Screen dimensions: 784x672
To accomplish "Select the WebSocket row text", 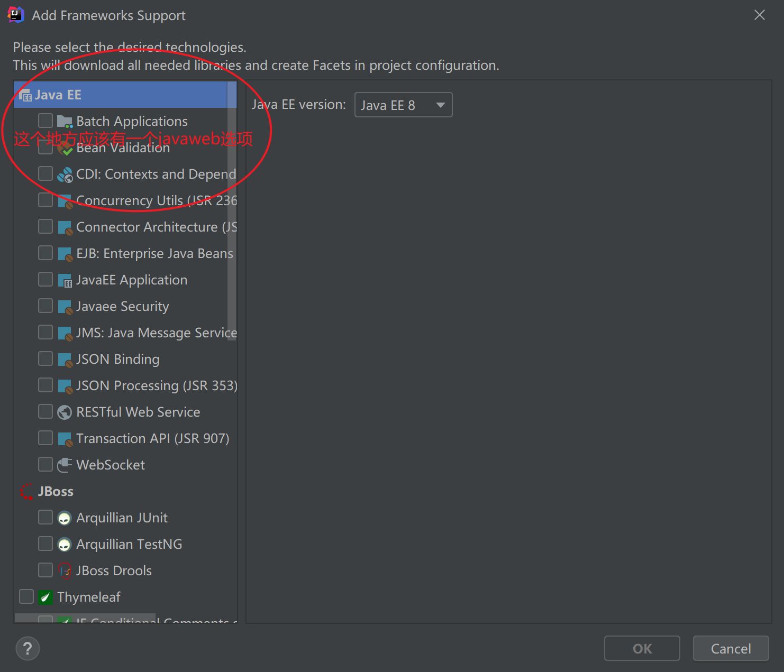I will tap(111, 465).
